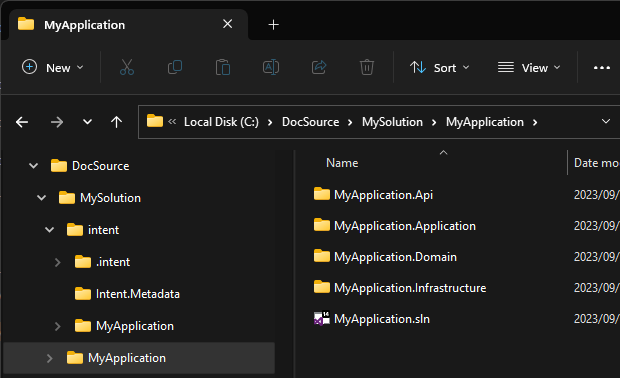The height and width of the screenshot is (378, 620).
Task: Go up one folder level arrow
Action: pos(116,122)
